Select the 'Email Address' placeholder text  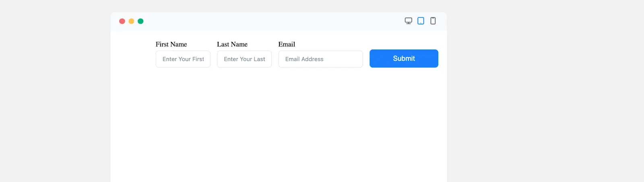[x=304, y=59]
